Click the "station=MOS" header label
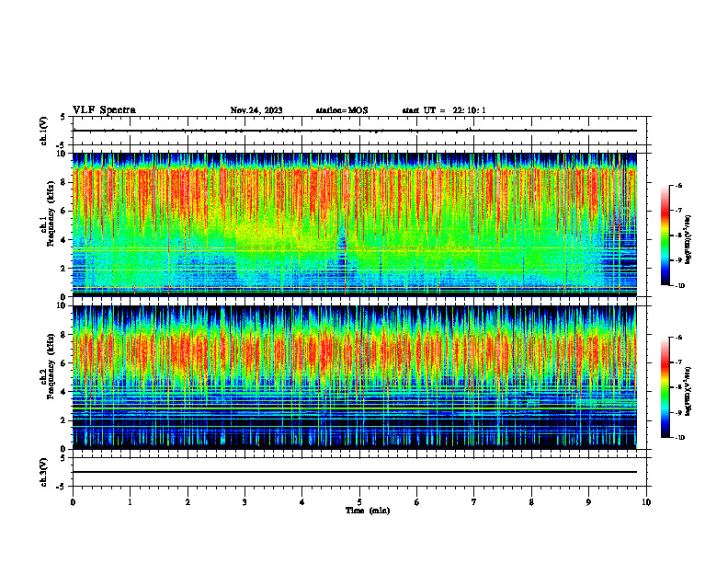 [x=342, y=110]
